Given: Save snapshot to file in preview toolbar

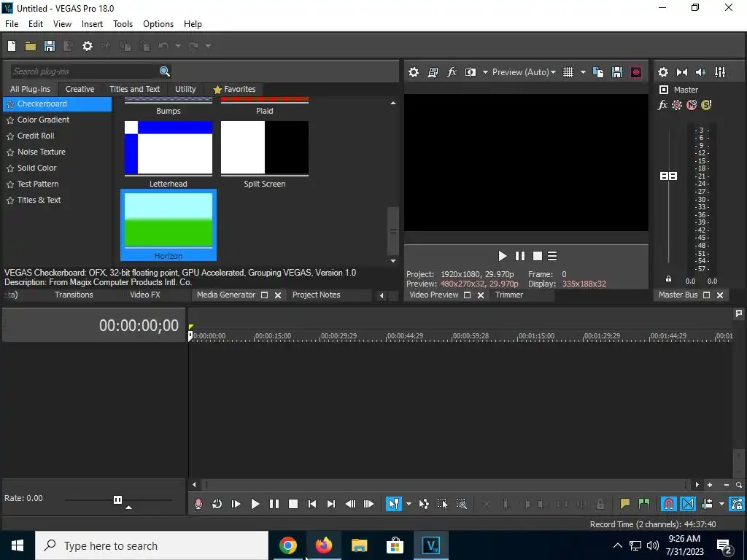Looking at the screenshot, I should (x=617, y=72).
